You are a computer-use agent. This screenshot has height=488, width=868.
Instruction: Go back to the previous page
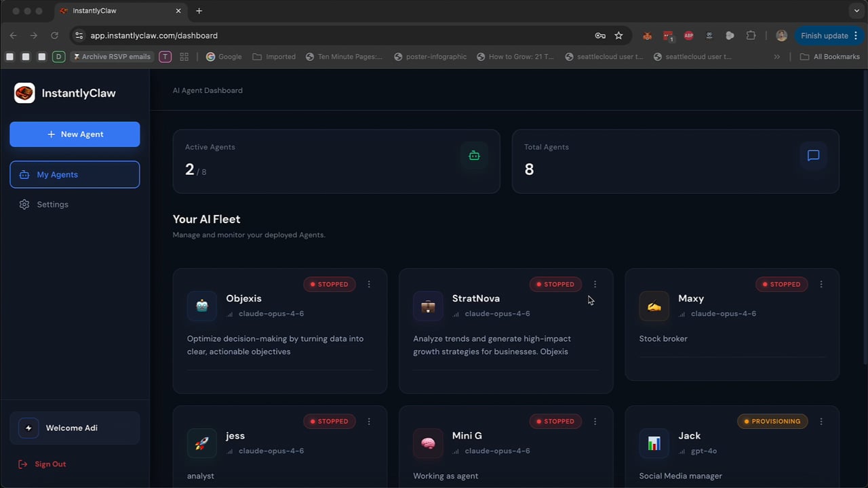[13, 35]
